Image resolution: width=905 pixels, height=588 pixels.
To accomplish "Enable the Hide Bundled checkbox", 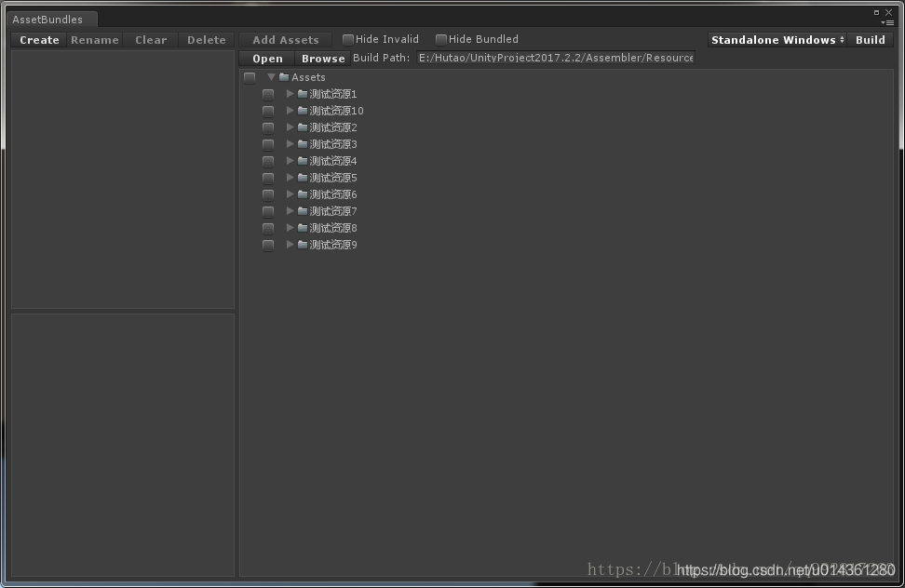I will (441, 39).
